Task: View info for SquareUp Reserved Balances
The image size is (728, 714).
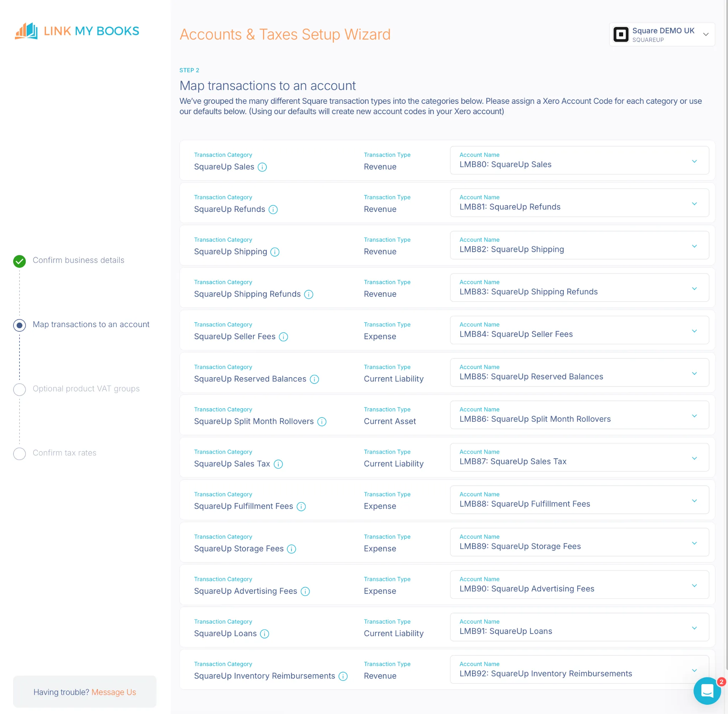Action: point(315,379)
